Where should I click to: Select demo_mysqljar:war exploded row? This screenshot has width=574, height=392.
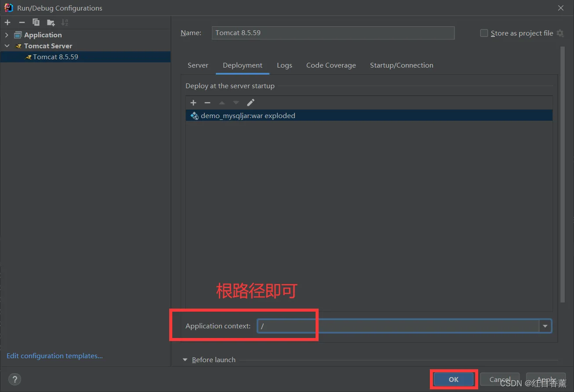(x=369, y=116)
